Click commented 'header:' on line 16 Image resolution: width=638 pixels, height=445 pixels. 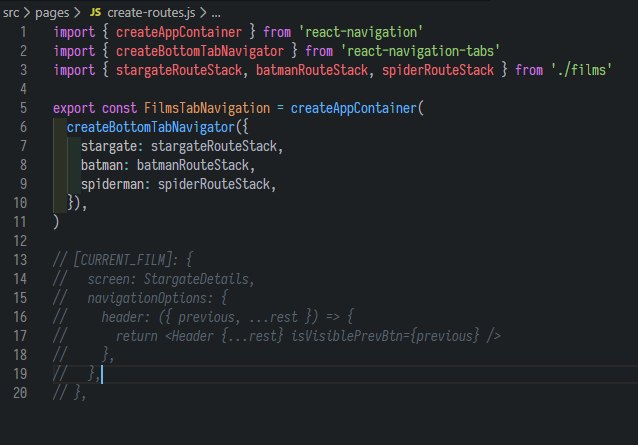(126, 317)
